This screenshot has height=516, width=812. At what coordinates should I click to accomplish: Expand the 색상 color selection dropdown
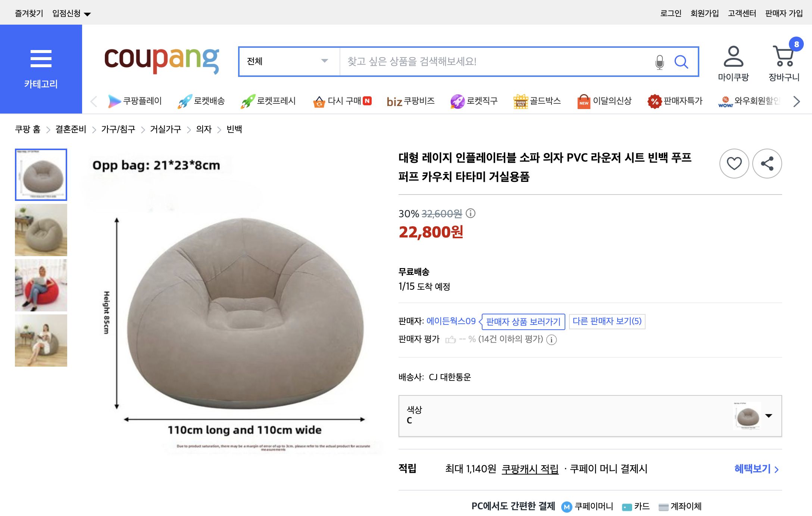point(769,416)
